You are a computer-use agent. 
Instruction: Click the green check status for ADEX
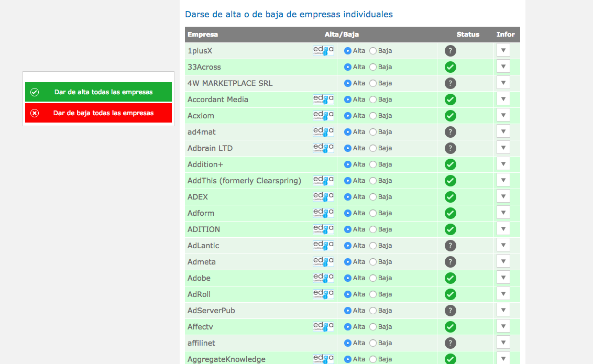point(450,197)
